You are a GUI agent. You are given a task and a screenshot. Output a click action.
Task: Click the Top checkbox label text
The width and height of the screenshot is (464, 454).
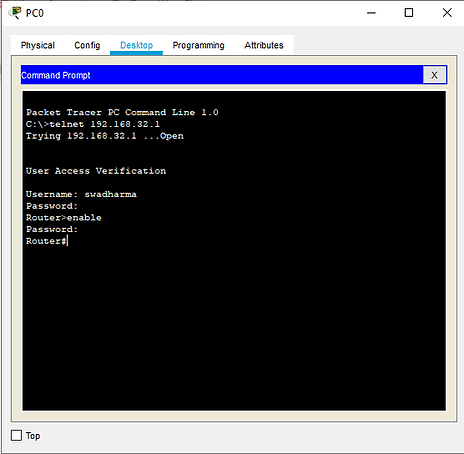pos(33,436)
